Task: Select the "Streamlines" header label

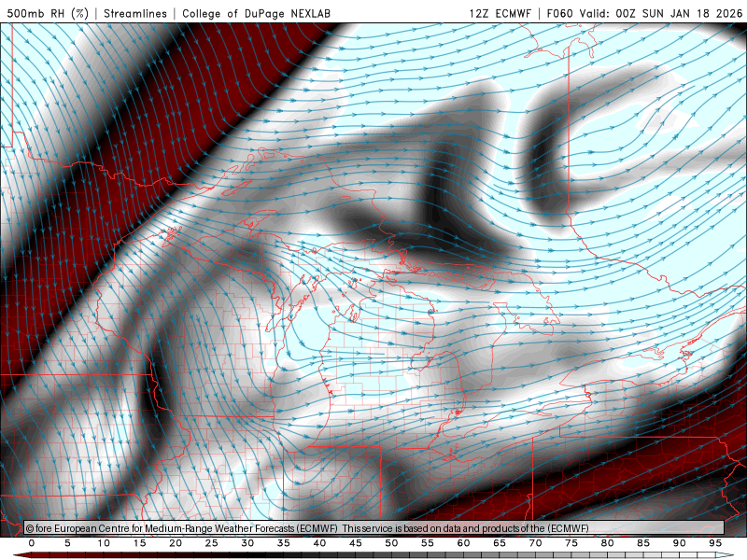Action: (x=135, y=13)
